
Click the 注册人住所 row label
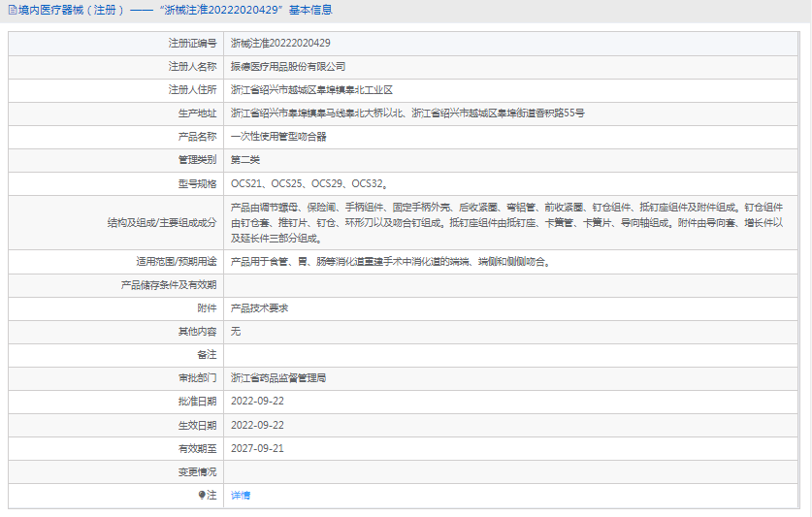pos(193,89)
